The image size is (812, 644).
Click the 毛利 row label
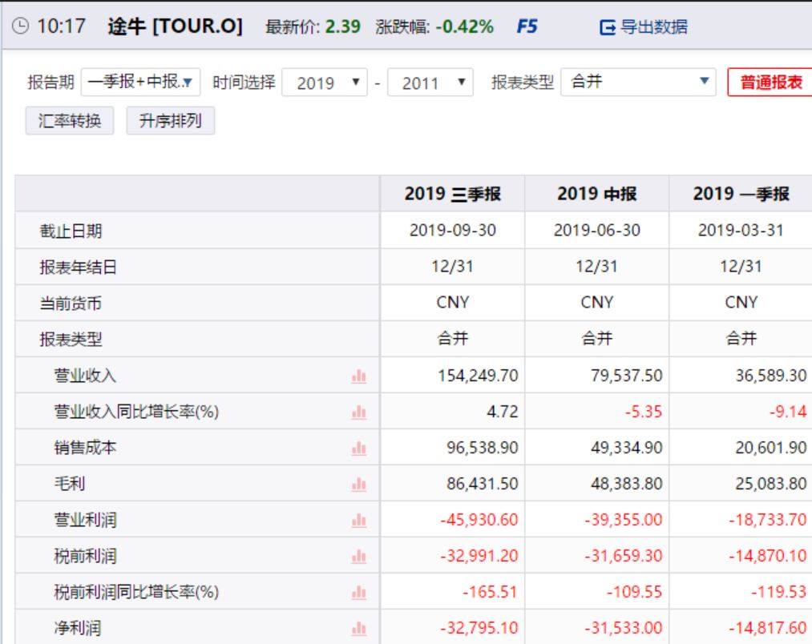pos(70,484)
